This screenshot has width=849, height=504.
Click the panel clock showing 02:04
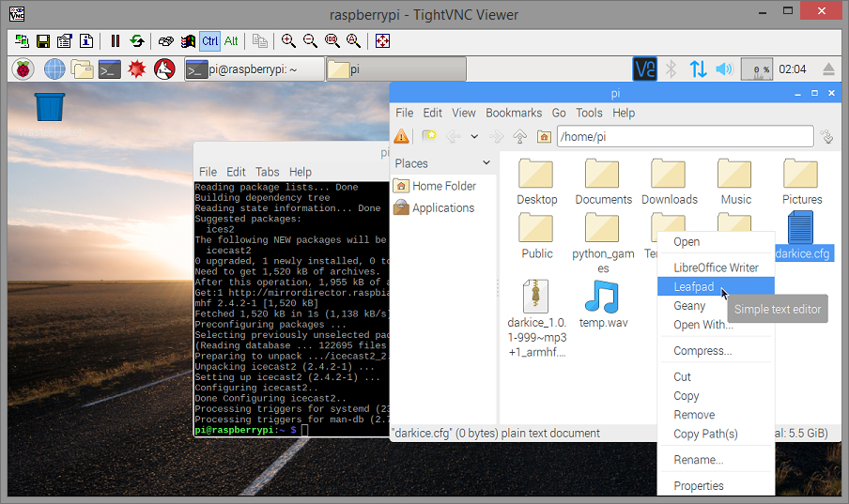tap(792, 69)
